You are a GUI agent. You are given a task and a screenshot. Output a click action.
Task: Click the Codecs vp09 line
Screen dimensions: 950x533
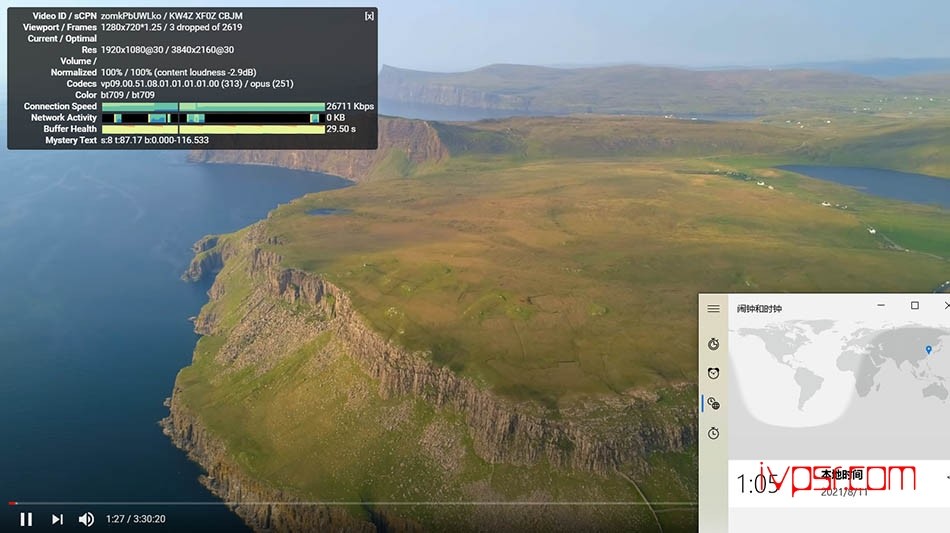pos(197,84)
